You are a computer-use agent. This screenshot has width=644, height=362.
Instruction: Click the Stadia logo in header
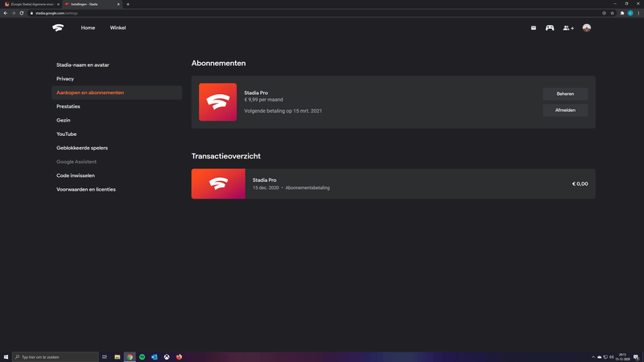[x=58, y=28]
